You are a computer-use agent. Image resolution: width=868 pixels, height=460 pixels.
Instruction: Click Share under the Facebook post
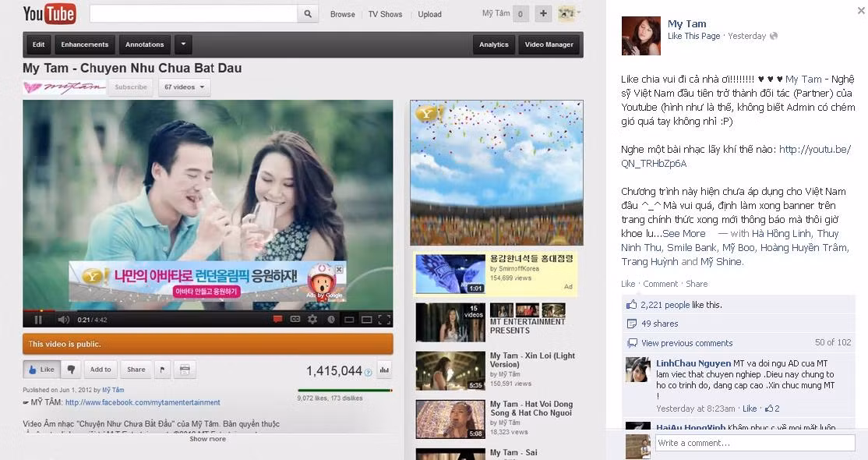pyautogui.click(x=697, y=284)
